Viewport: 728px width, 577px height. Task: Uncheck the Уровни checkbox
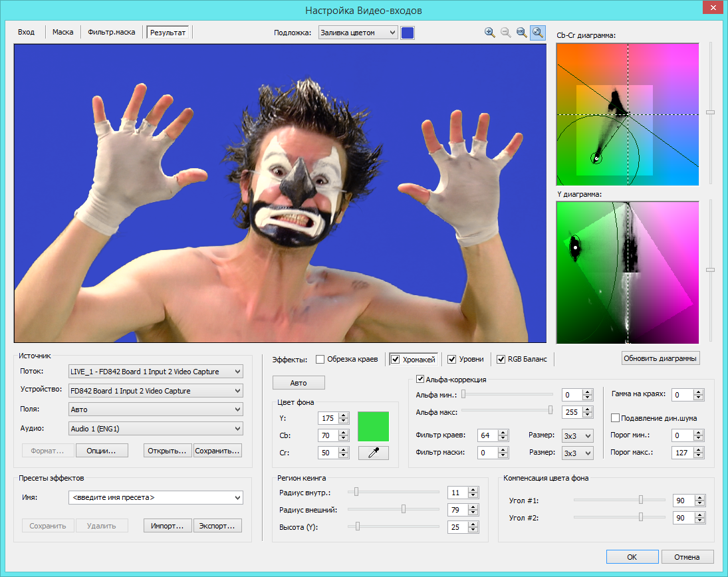[451, 359]
